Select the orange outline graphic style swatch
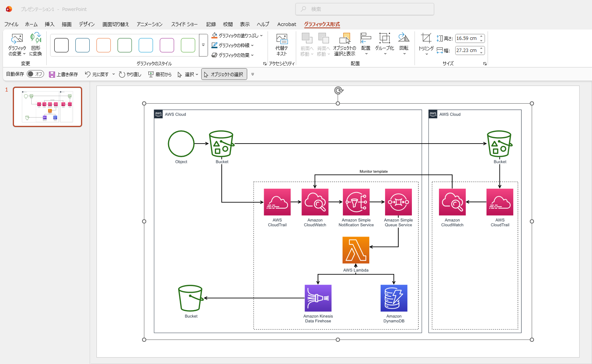This screenshot has width=592, height=364. 104,45
